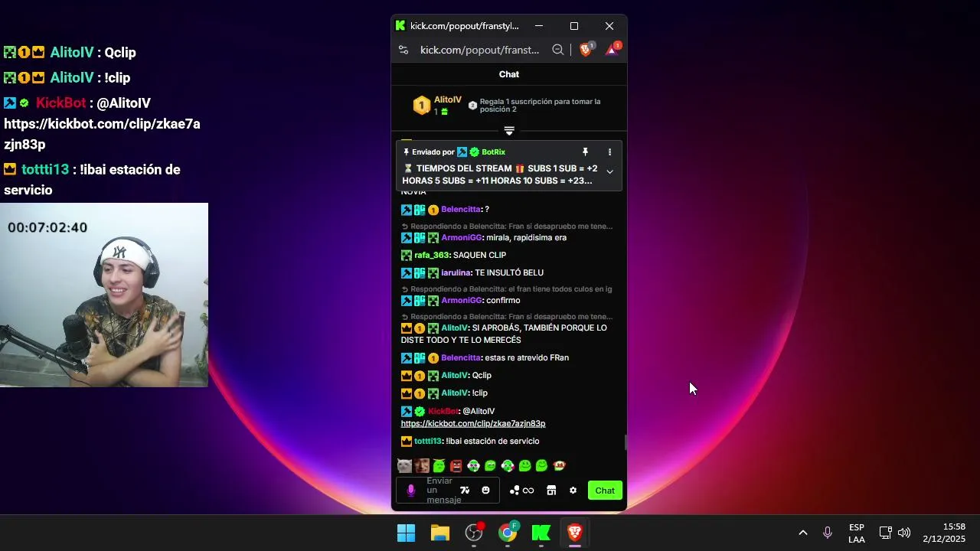Click 'Respondiendo a Belencitta: el fran tiene' reply header

tap(507, 289)
